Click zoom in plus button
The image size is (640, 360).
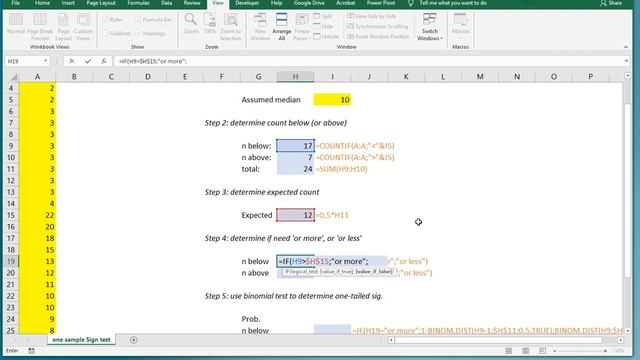point(605,351)
